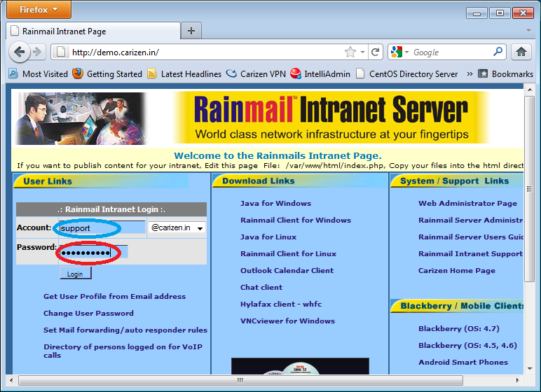Image resolution: width=541 pixels, height=392 pixels.
Task: Download Rainmail Client for Windows
Action: (296, 220)
